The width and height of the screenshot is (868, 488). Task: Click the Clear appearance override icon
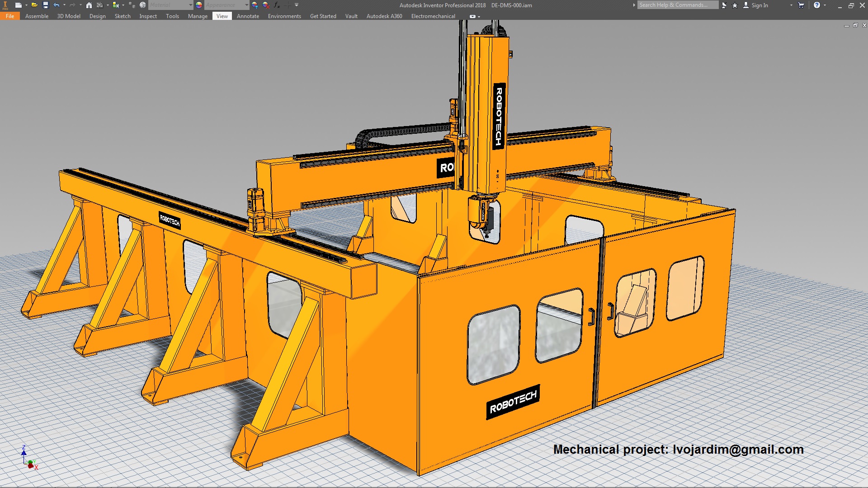(266, 5)
